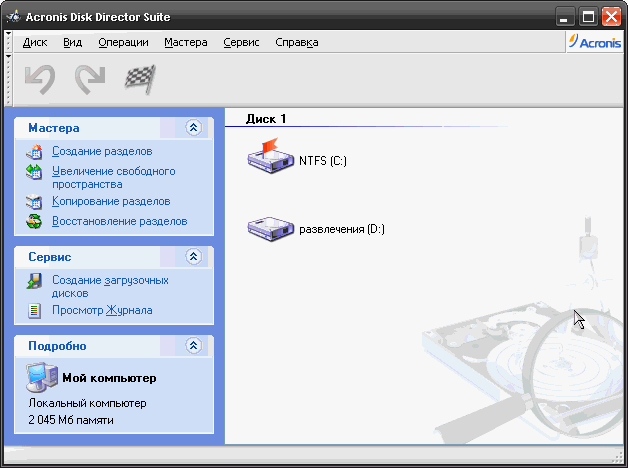The width and height of the screenshot is (628, 468).
Task: Open Создание загрузочных дисков link
Action: (110, 287)
